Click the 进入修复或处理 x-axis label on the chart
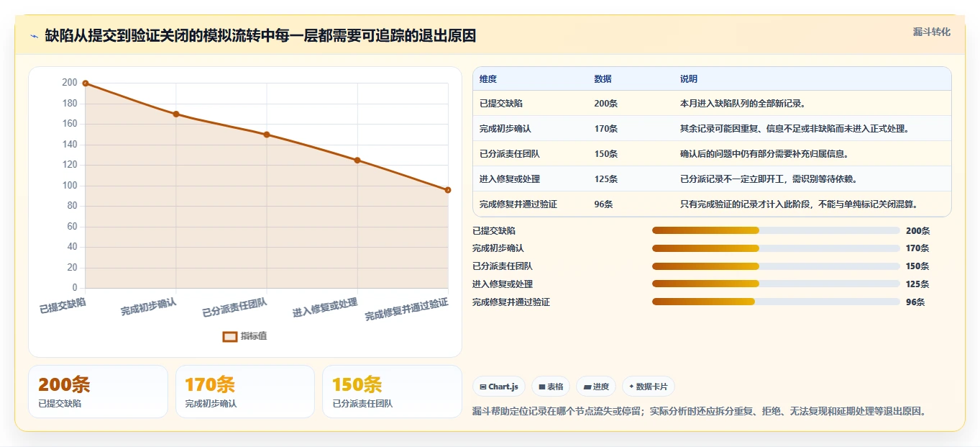 click(x=325, y=308)
